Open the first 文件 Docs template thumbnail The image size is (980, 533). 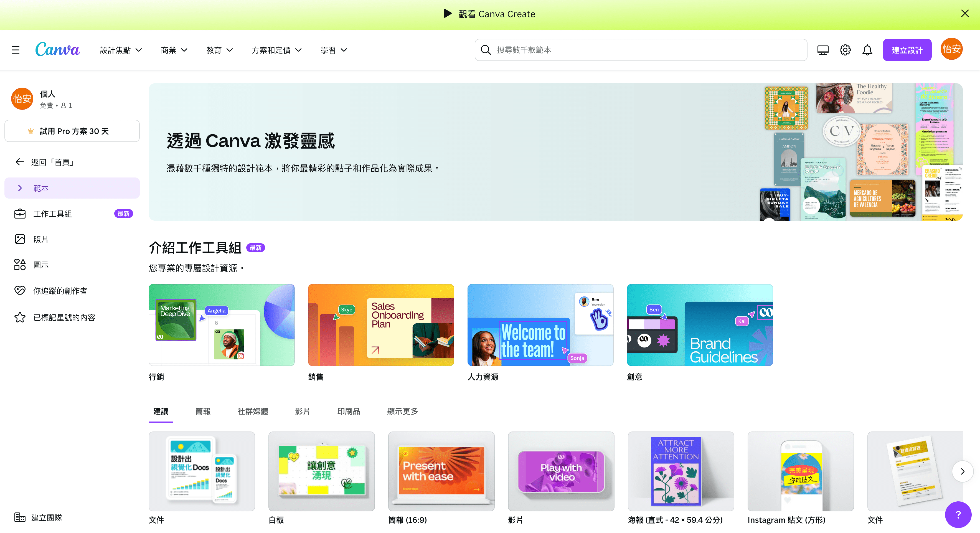pyautogui.click(x=202, y=471)
